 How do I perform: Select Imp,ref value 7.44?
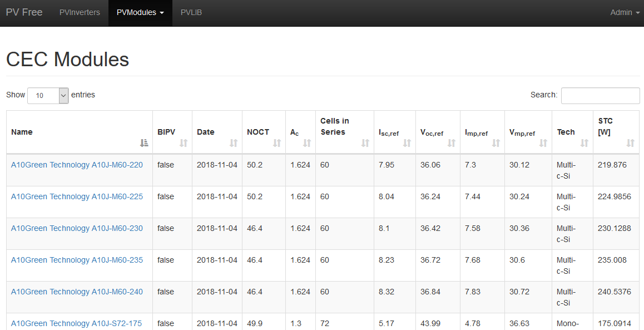pyautogui.click(x=472, y=196)
